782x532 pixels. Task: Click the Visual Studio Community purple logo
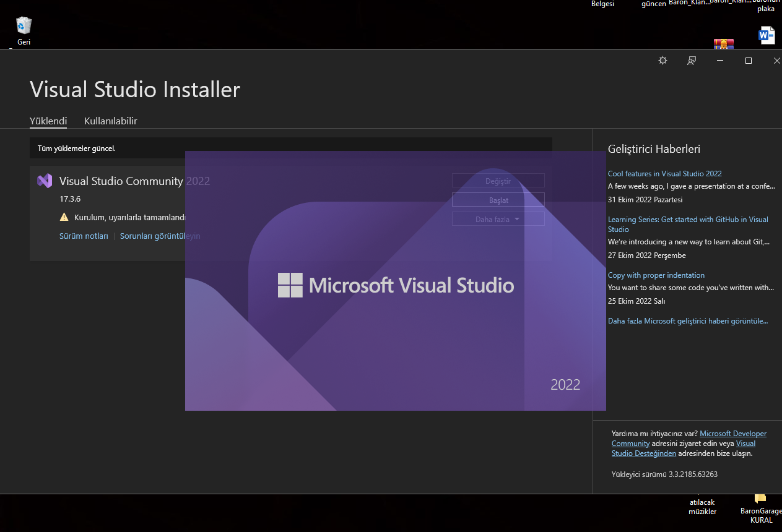tap(45, 181)
